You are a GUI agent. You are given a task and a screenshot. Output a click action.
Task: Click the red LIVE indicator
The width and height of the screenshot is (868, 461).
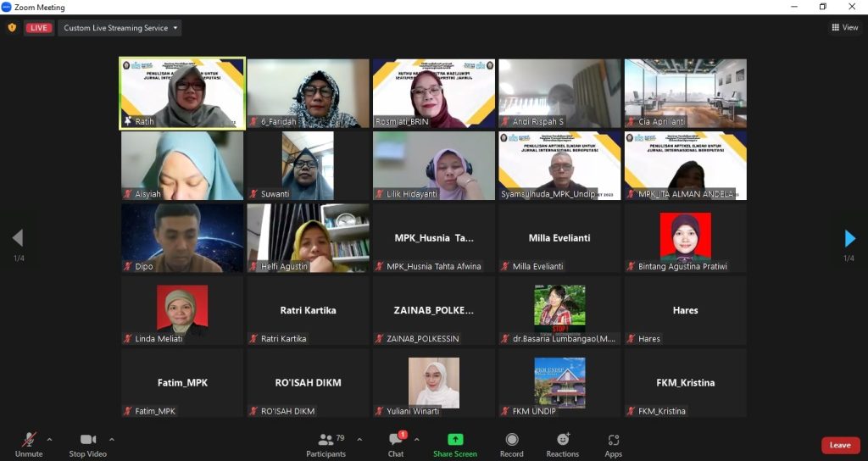[x=39, y=28]
